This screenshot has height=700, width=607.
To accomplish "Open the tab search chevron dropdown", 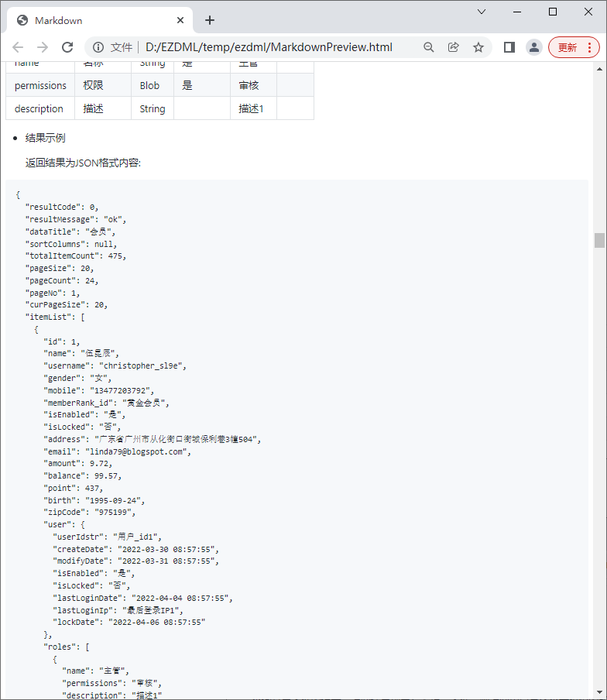I will coord(481,12).
